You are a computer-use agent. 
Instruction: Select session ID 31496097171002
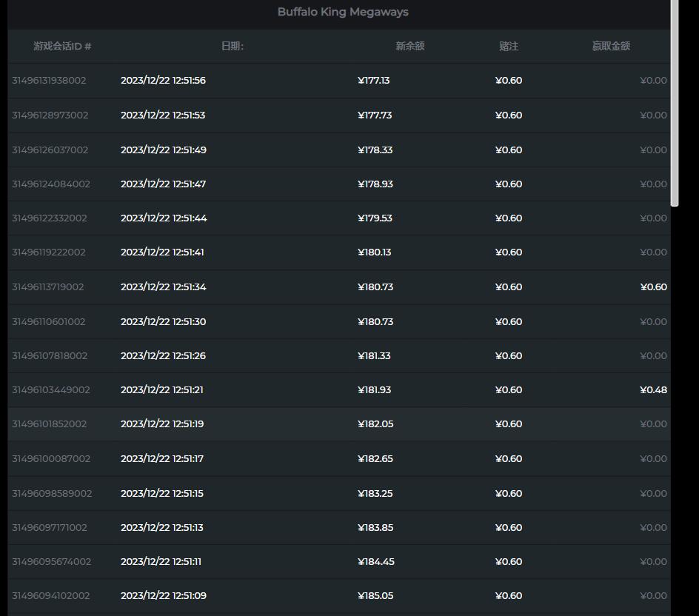50,528
